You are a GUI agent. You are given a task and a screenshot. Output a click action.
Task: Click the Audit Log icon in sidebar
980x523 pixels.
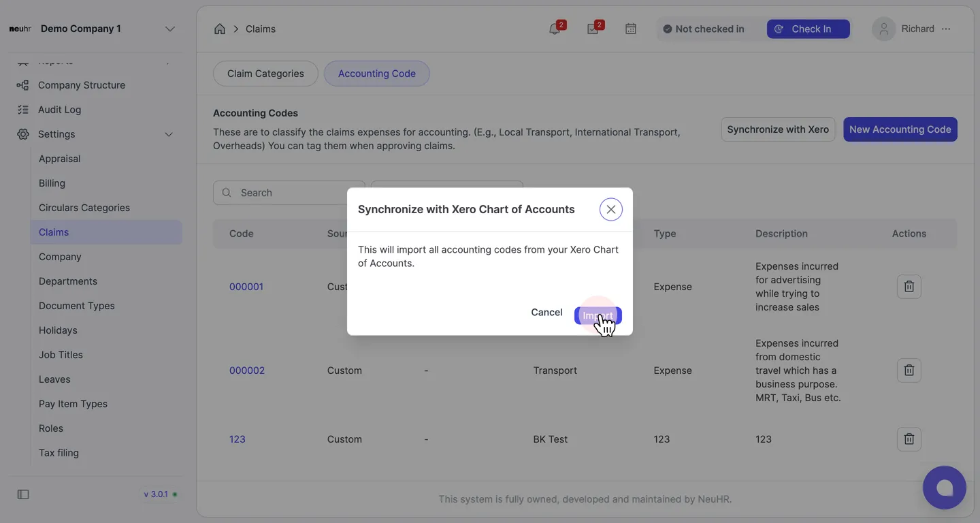click(x=22, y=110)
